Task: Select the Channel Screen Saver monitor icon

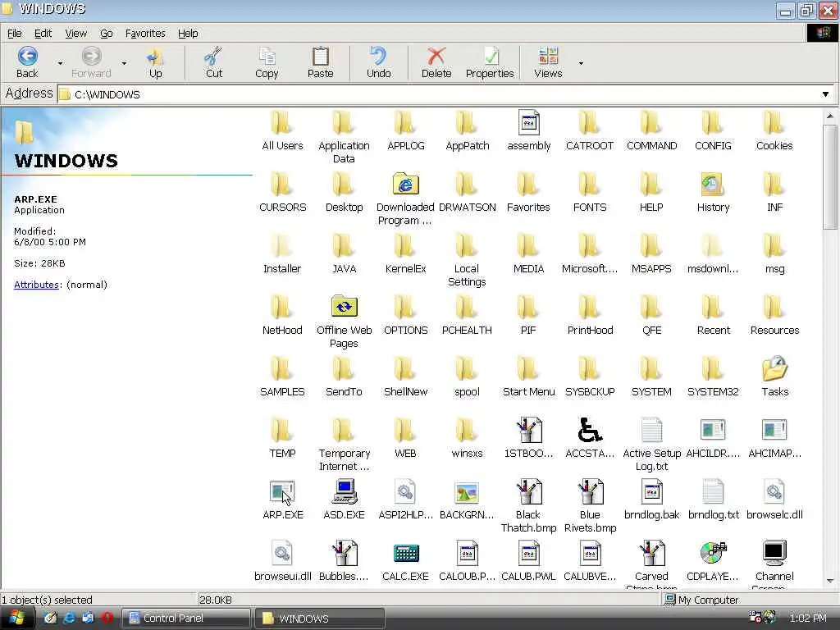Action: click(774, 554)
